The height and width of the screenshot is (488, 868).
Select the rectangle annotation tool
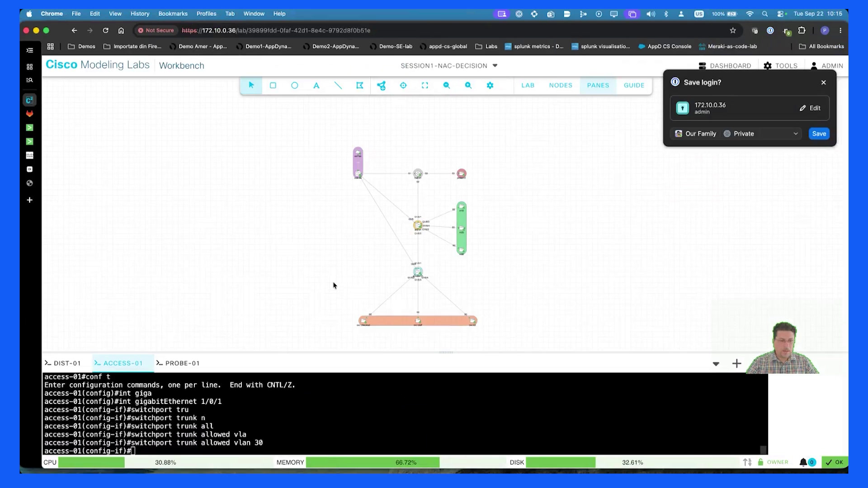[273, 85]
